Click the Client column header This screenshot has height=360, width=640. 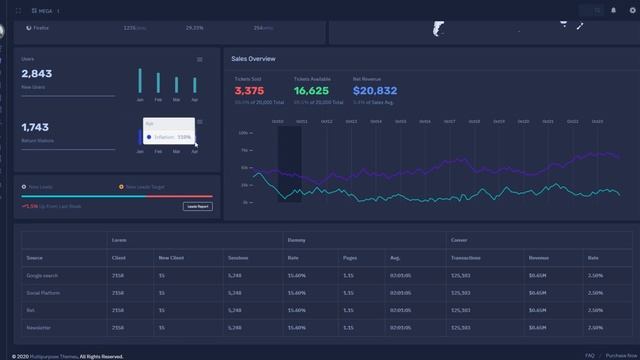(x=119, y=258)
